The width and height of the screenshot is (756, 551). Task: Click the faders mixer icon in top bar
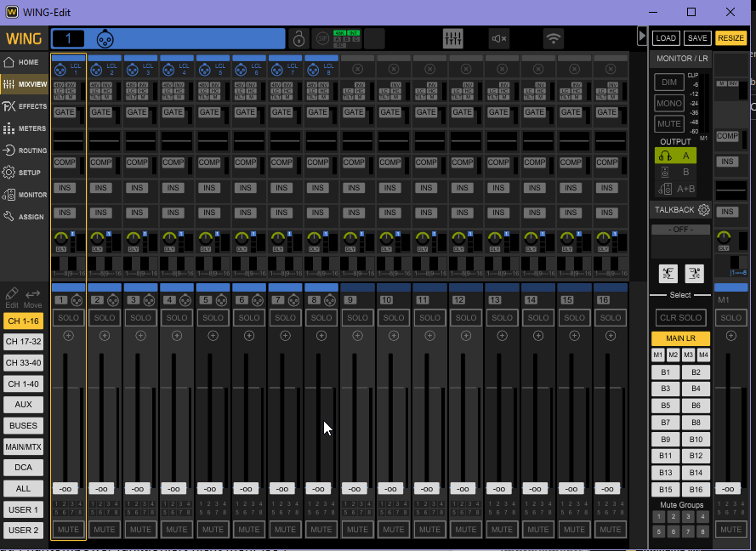coord(452,38)
